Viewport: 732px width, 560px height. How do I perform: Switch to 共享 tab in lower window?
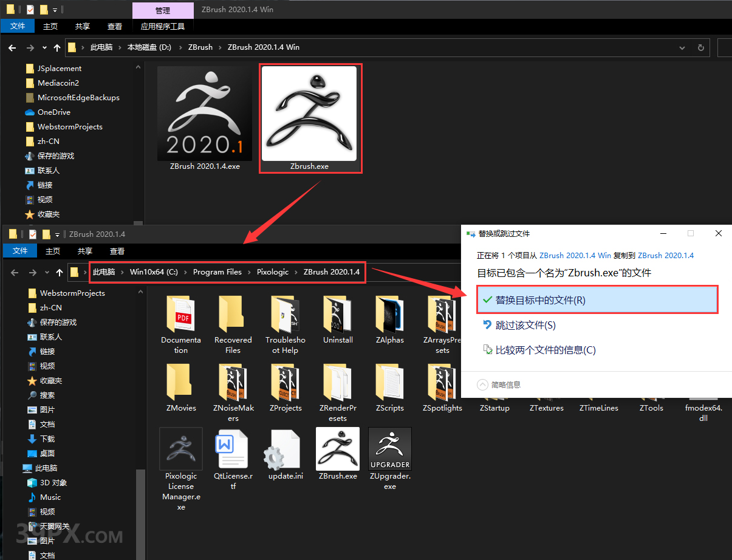point(85,251)
